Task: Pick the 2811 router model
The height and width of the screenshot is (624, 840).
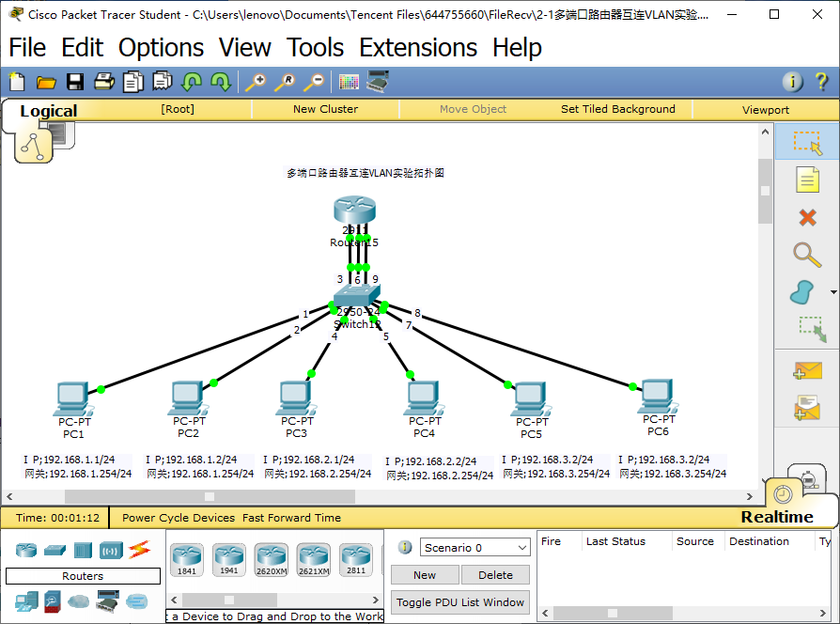Action: click(356, 560)
